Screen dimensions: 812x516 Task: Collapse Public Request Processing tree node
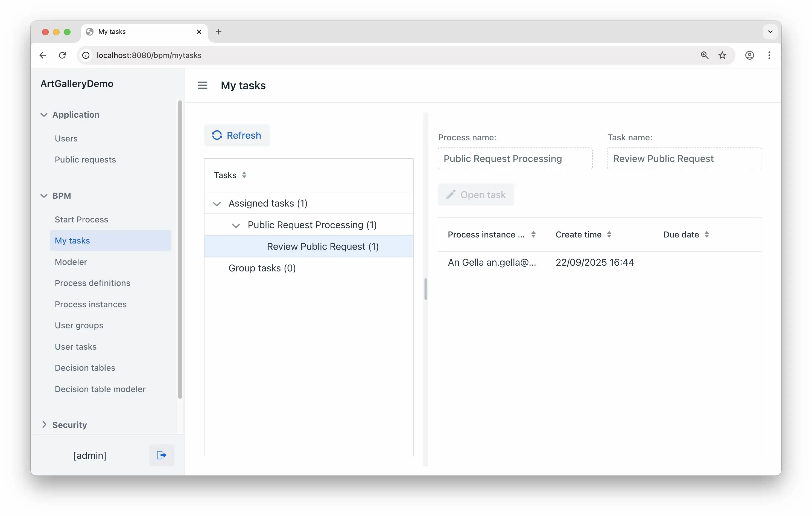[236, 225]
